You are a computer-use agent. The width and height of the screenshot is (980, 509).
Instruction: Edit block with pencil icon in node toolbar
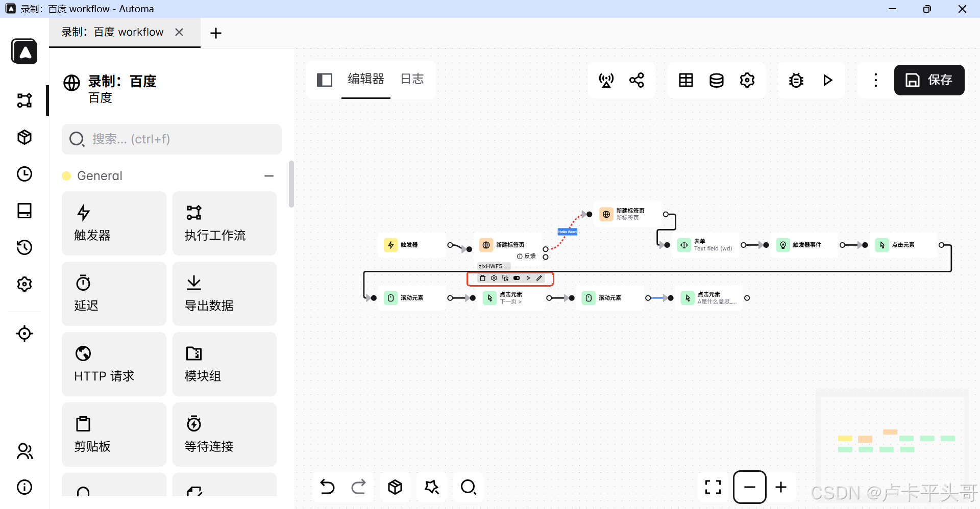tap(539, 278)
